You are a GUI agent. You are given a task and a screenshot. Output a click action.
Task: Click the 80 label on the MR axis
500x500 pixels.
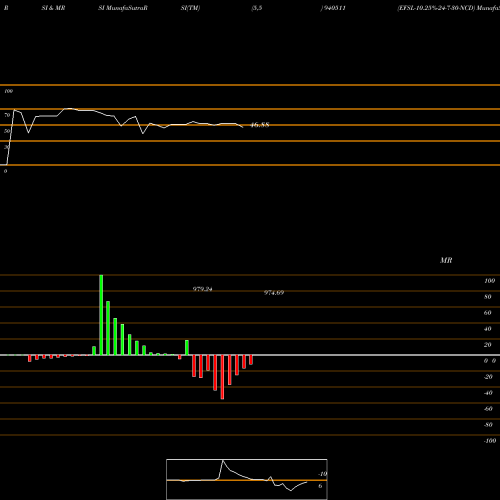pos(487,297)
